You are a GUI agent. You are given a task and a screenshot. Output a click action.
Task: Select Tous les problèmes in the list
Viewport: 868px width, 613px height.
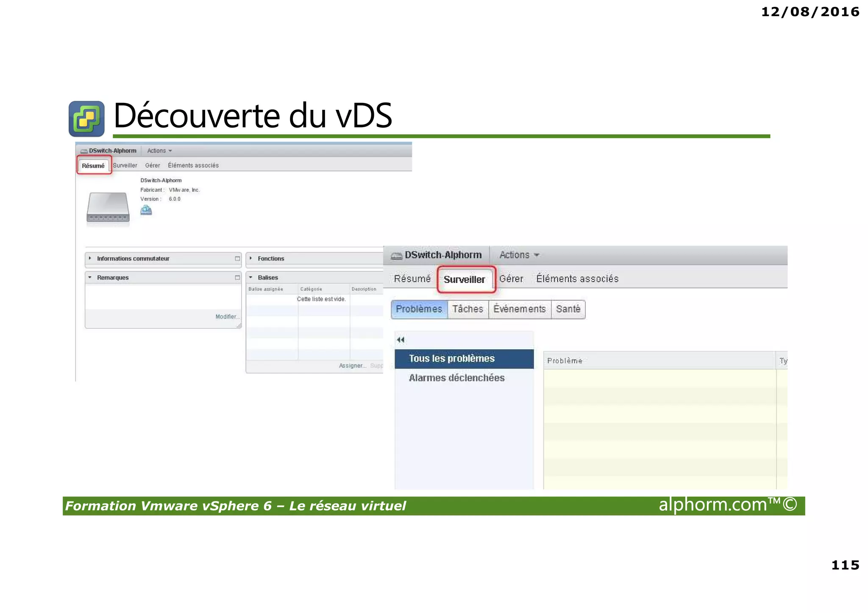point(464,359)
